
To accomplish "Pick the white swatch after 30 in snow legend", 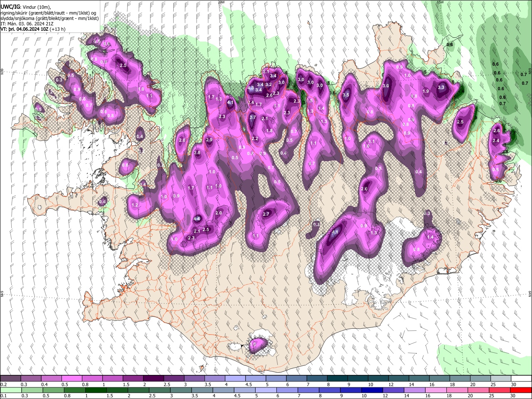I will pyautogui.click(x=521, y=379).
